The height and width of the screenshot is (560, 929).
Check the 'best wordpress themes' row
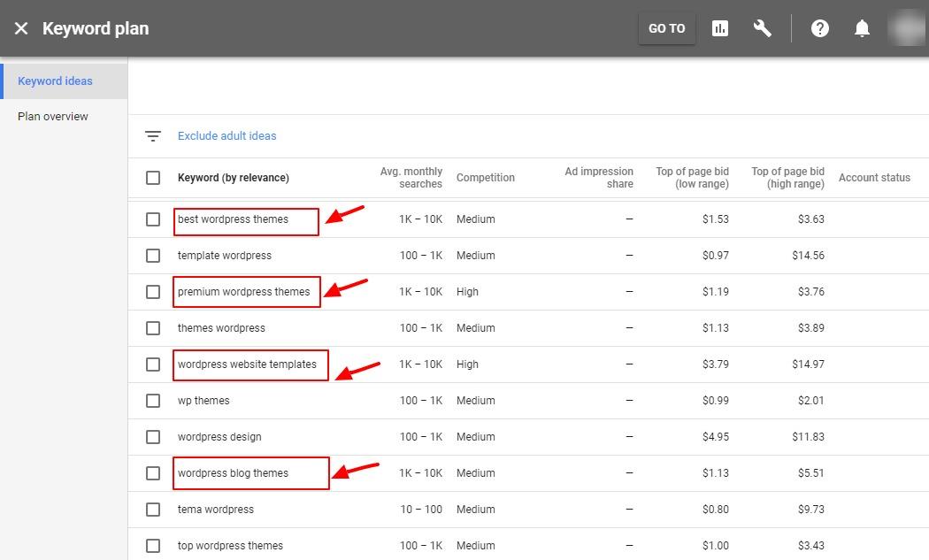153,219
